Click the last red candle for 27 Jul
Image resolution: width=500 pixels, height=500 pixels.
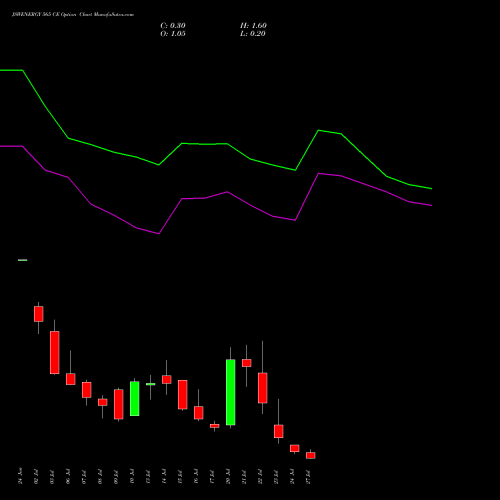coord(310,455)
